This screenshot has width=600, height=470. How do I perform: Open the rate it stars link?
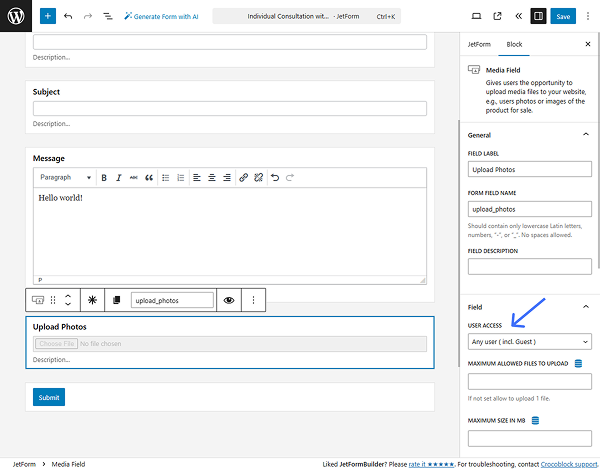click(431, 464)
